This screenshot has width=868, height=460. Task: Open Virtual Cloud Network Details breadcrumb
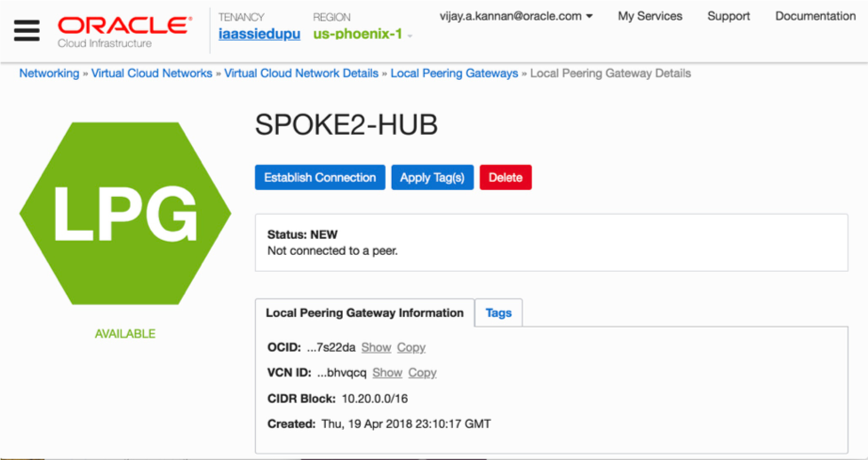tap(301, 74)
